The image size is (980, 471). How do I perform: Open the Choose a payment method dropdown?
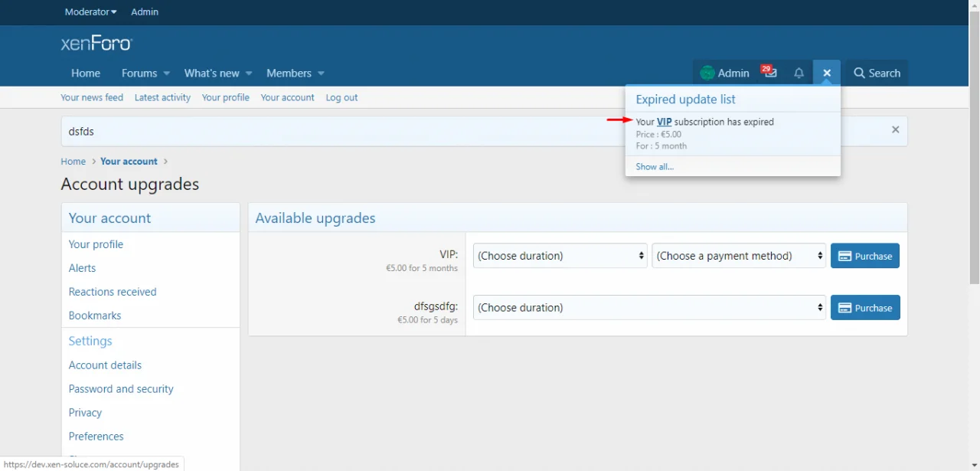pyautogui.click(x=739, y=256)
